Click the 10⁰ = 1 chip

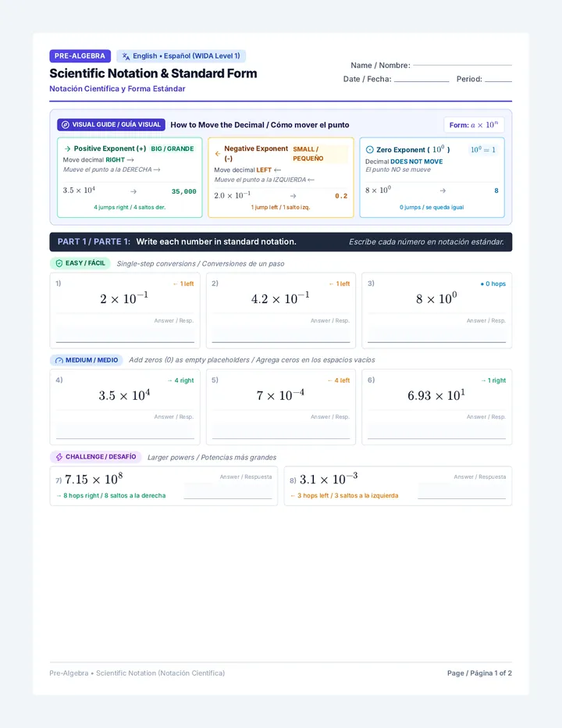[483, 149]
